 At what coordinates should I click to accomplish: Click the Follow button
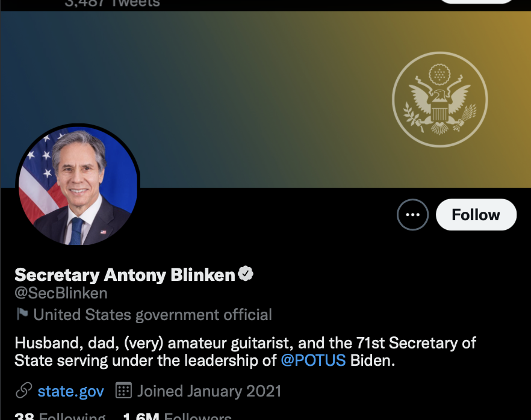tap(476, 215)
